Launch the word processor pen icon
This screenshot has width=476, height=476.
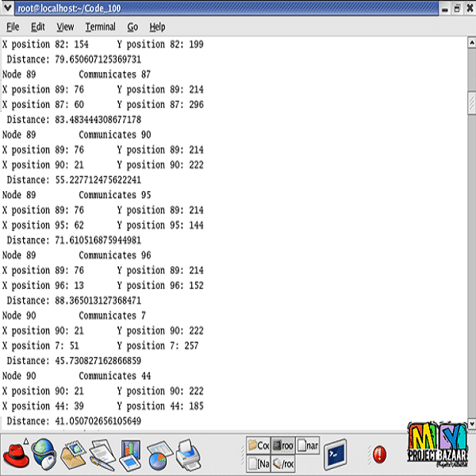coord(102,455)
